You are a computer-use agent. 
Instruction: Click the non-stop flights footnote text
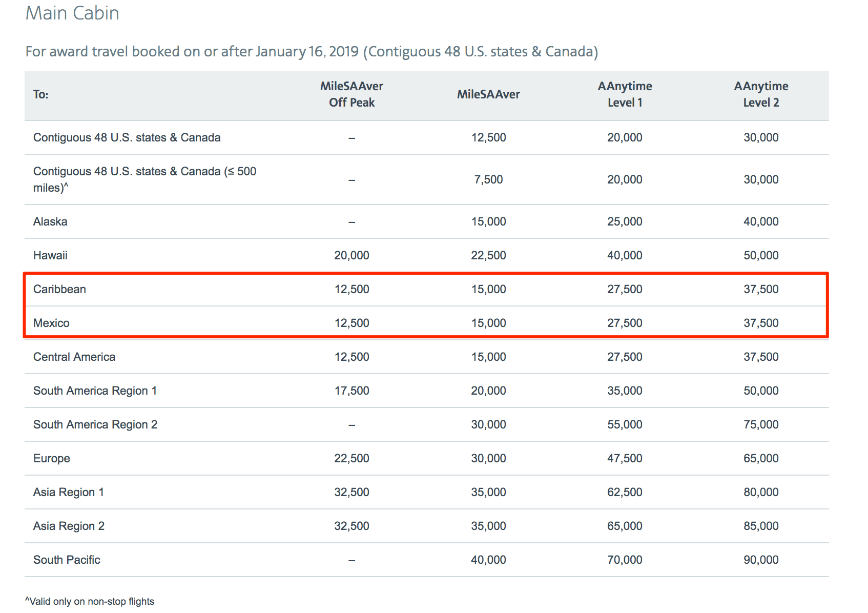tap(90, 601)
